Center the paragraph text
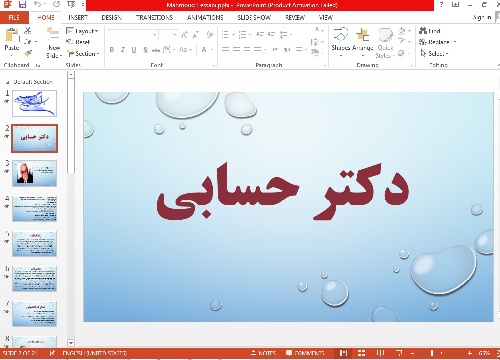 236,49
